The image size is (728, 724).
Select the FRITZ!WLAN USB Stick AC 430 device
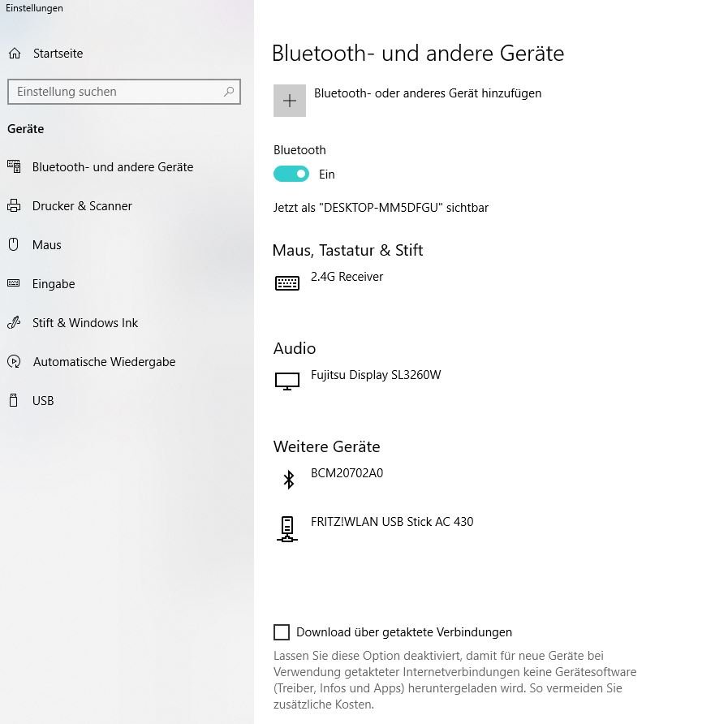[392, 522]
